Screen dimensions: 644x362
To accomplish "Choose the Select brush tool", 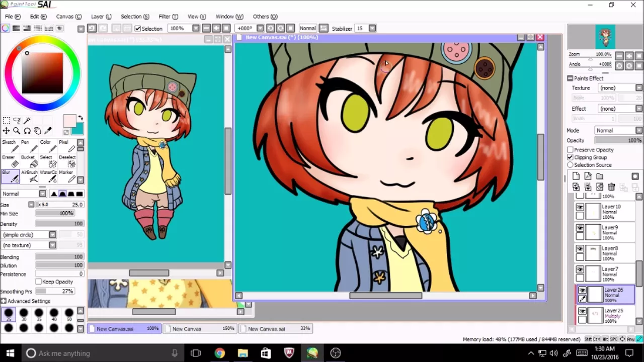I will click(48, 161).
